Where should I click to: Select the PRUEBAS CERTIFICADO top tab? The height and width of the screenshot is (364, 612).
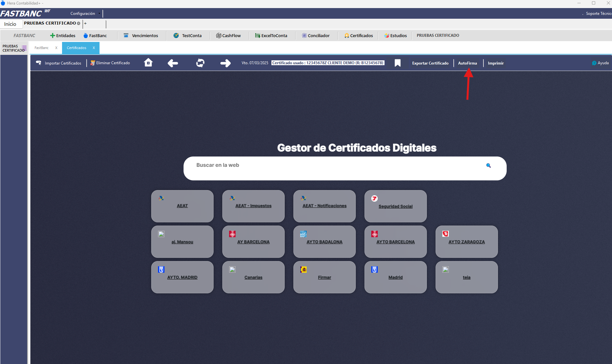(x=50, y=23)
